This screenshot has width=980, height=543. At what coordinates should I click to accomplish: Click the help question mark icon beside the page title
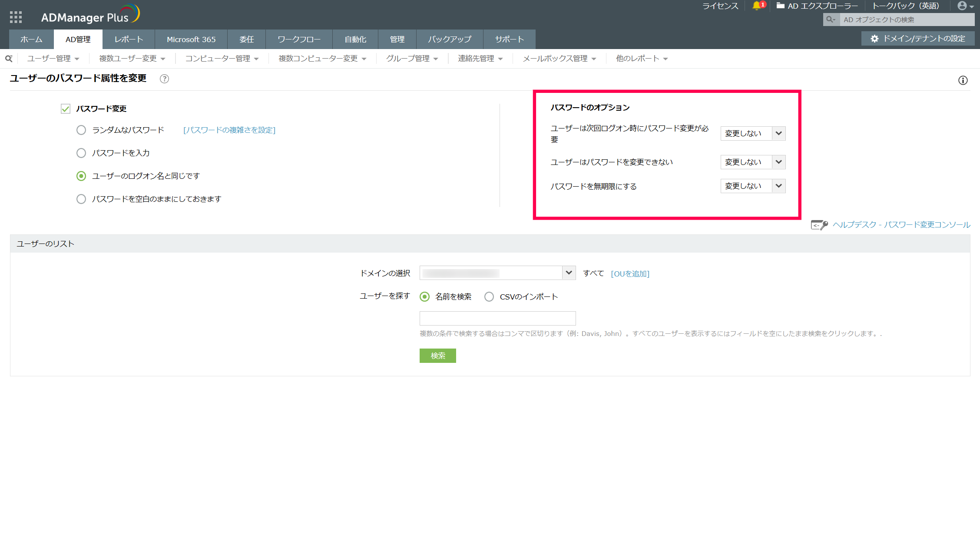[x=164, y=79]
